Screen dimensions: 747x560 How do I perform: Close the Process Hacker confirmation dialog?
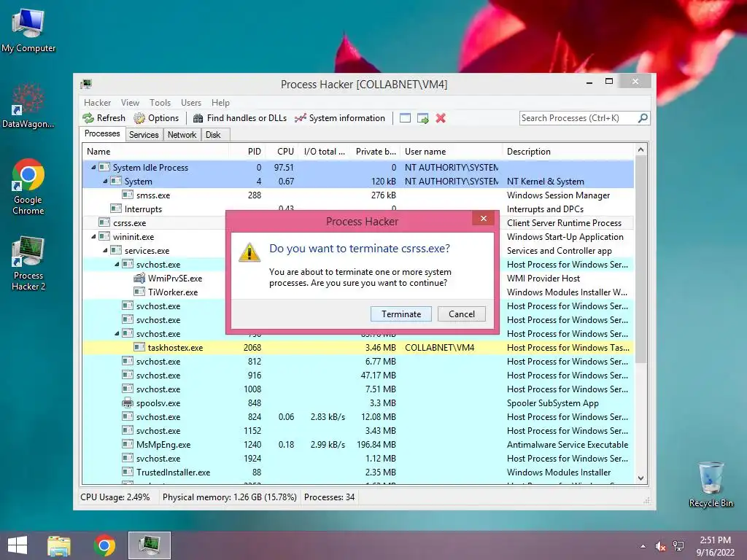pyautogui.click(x=484, y=218)
